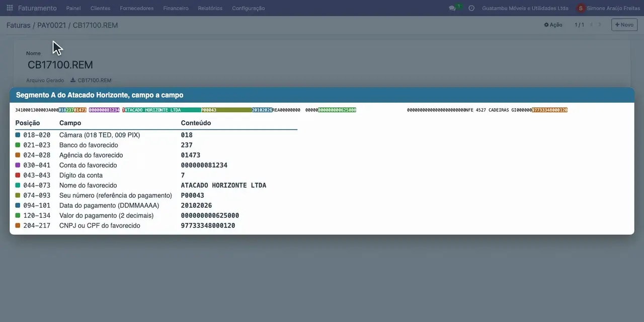Open the Financeiro menu
The image size is (644, 322).
pos(176,8)
